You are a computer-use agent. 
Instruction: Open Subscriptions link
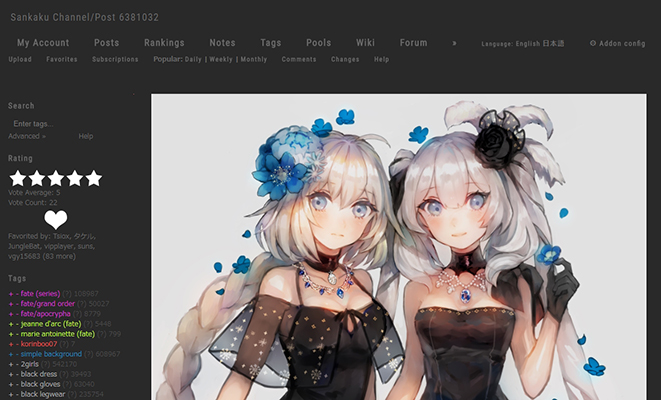(x=115, y=59)
